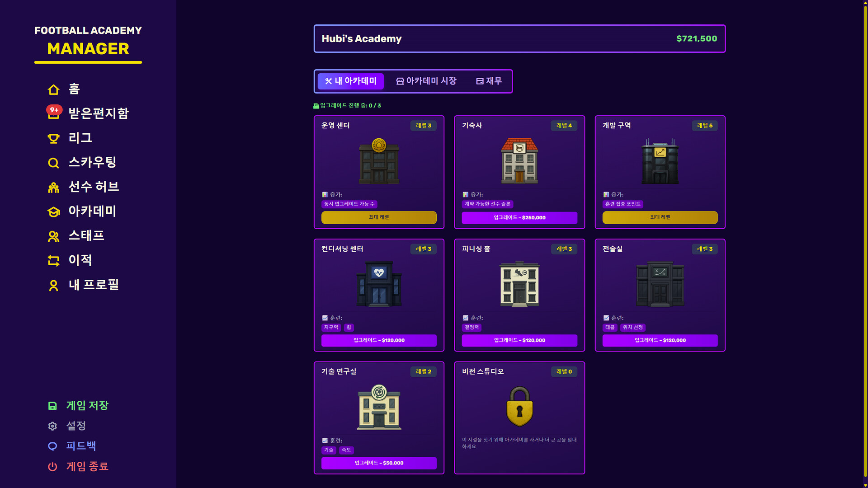Click the staff icon in sidebar
Screen dimensions: 868x488
[x=53, y=236]
